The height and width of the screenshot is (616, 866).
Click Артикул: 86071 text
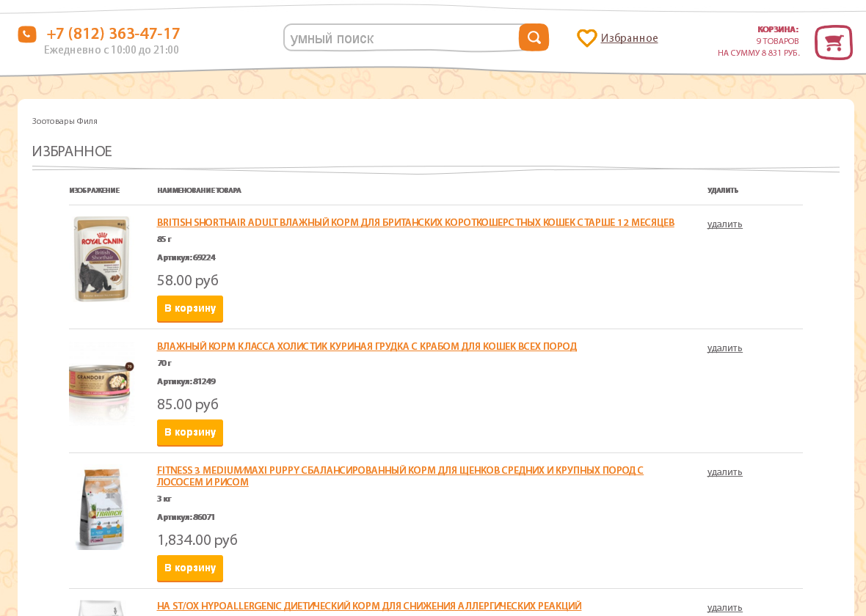(x=186, y=517)
